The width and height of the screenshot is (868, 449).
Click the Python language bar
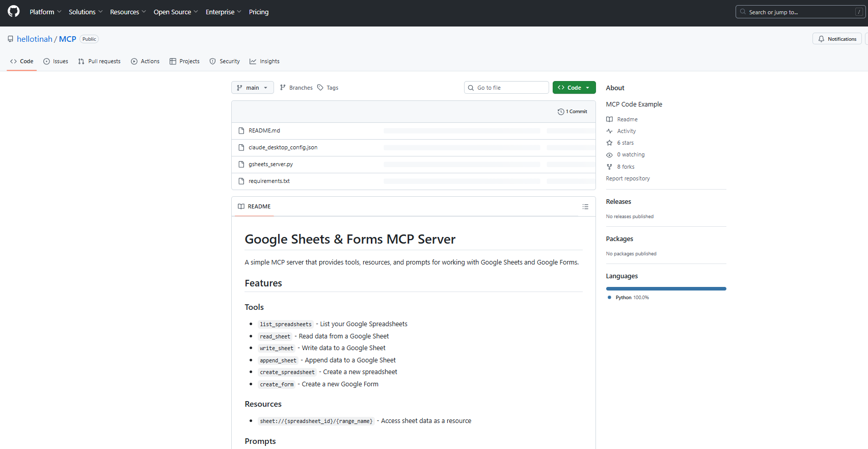pyautogui.click(x=666, y=288)
